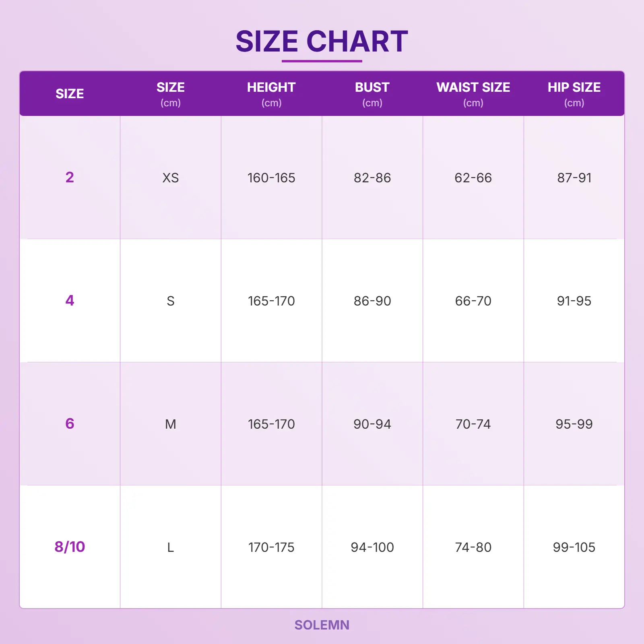Click the WAIST SIZE column header

click(473, 93)
